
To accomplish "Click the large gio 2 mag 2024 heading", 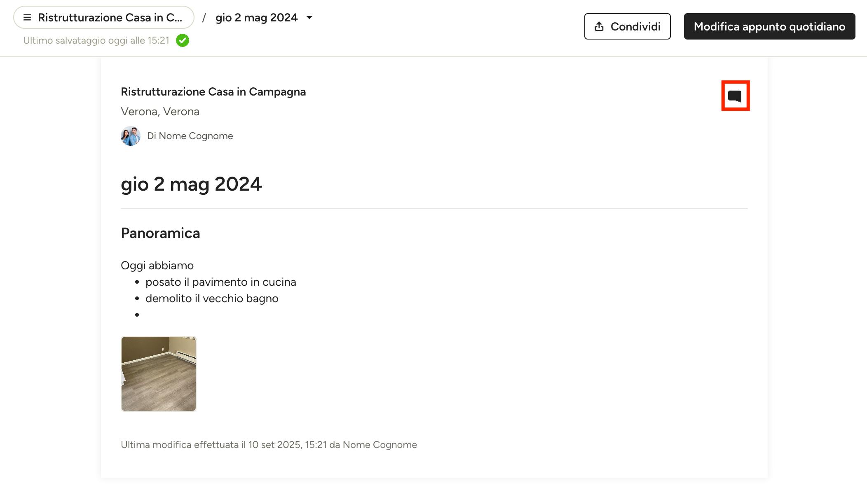I will (191, 184).
